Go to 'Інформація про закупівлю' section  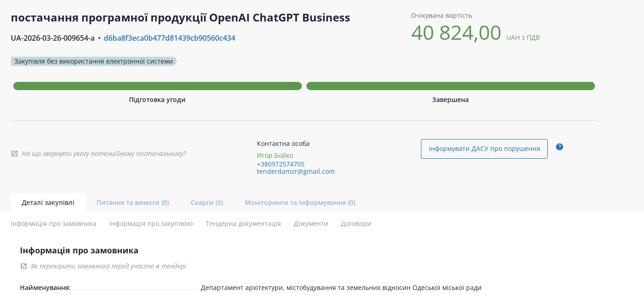[151, 224]
